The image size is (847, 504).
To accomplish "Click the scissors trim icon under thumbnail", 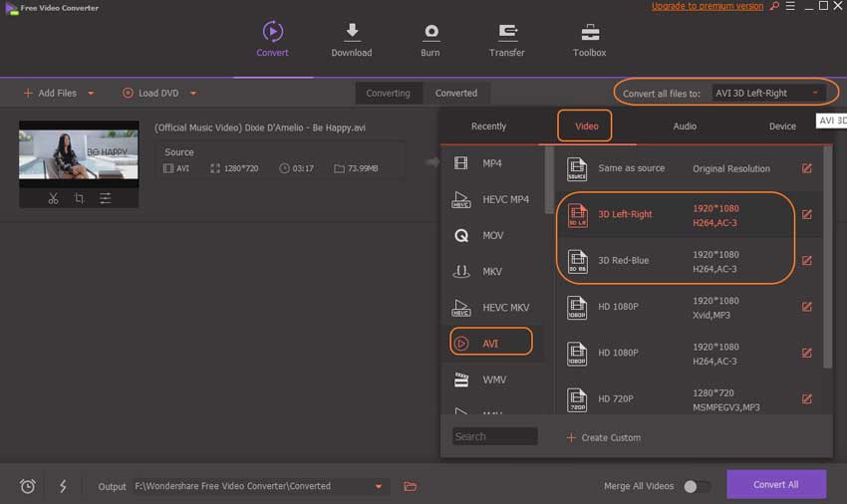I will click(53, 199).
